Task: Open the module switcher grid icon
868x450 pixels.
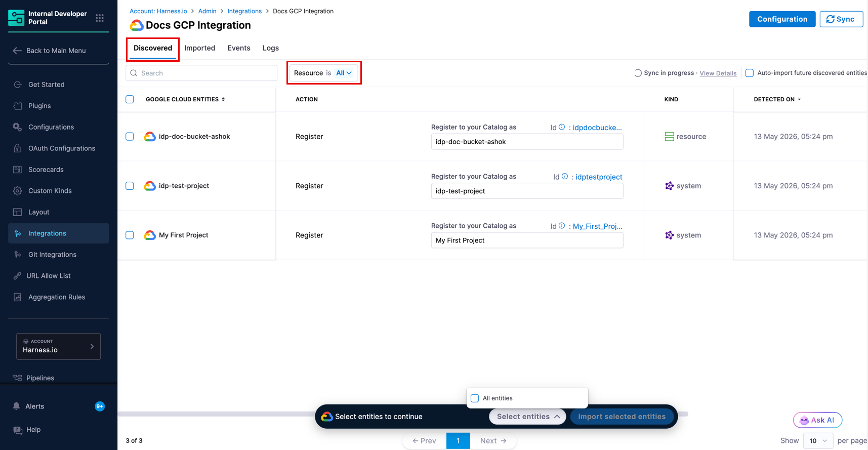Action: (100, 18)
